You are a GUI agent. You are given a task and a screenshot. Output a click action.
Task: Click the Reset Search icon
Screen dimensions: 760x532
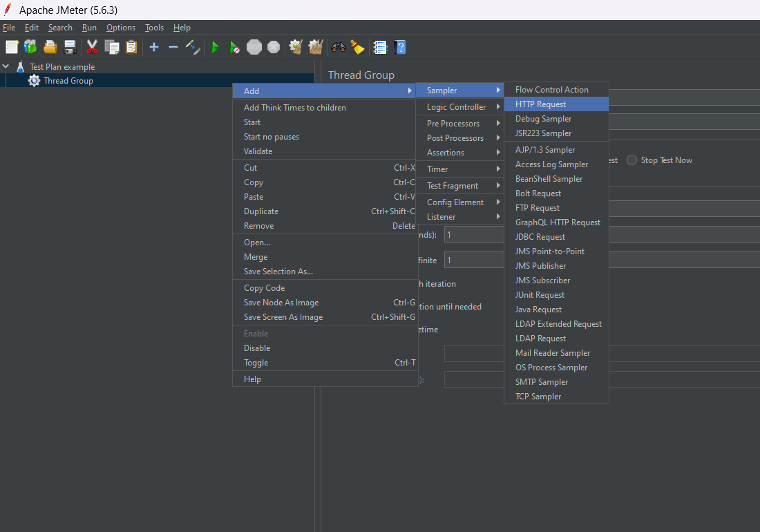358,47
